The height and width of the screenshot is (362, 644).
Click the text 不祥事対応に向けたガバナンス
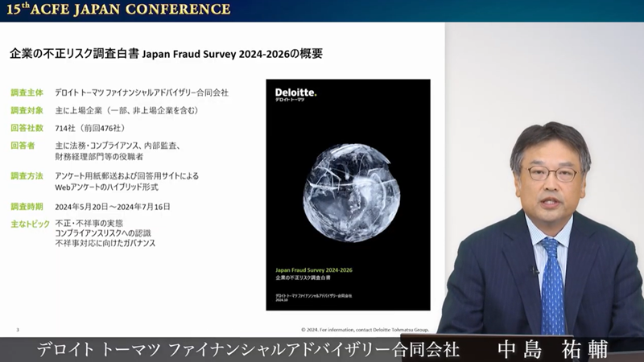click(x=105, y=243)
